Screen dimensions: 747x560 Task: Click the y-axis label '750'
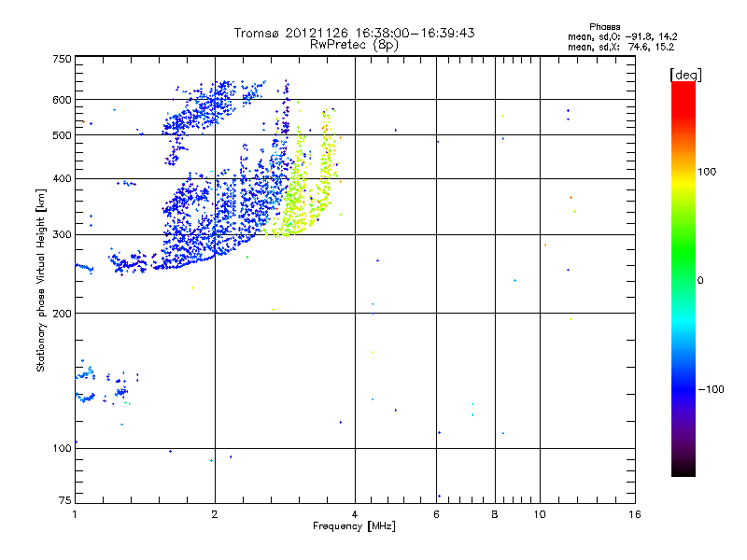63,59
